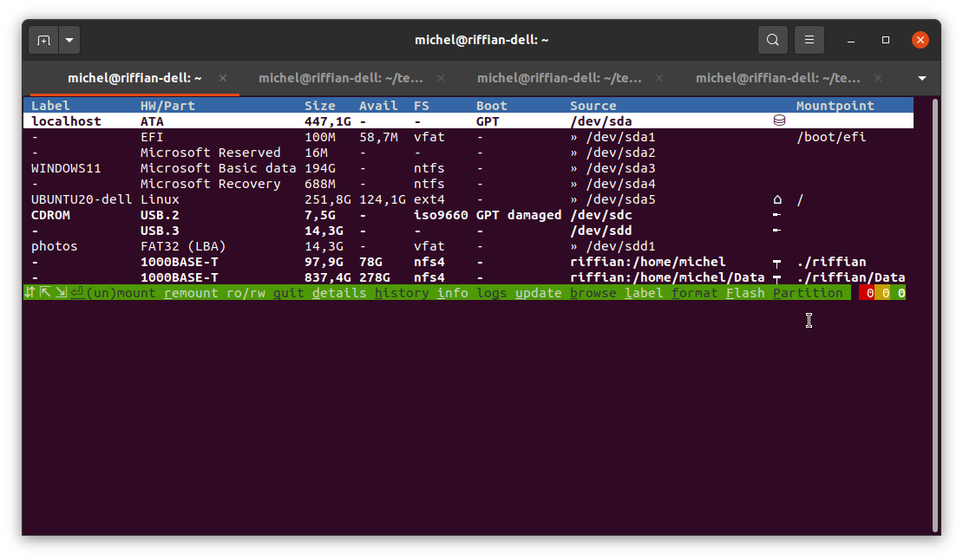
Task: Click the USB plug icon on /dev/sdc row
Action: (x=776, y=215)
